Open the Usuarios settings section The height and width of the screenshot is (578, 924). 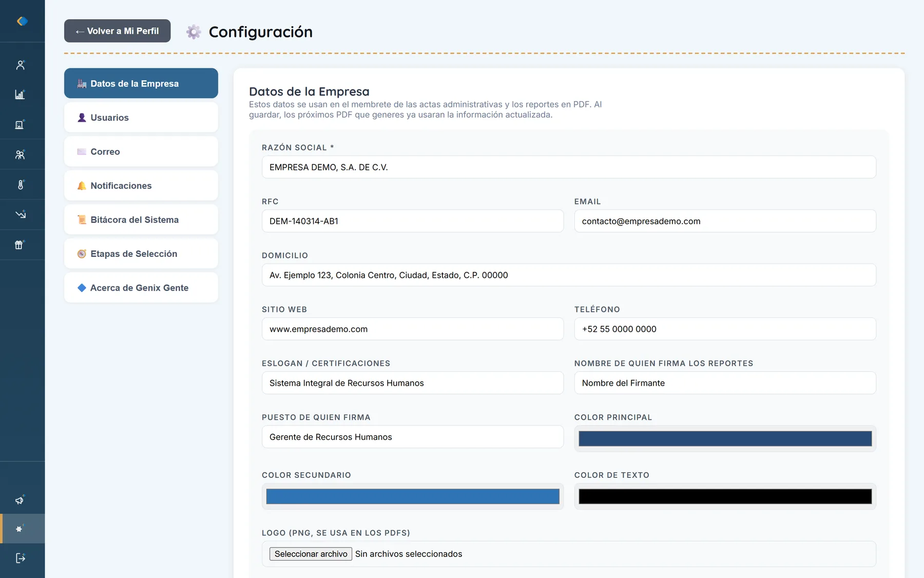tap(141, 118)
